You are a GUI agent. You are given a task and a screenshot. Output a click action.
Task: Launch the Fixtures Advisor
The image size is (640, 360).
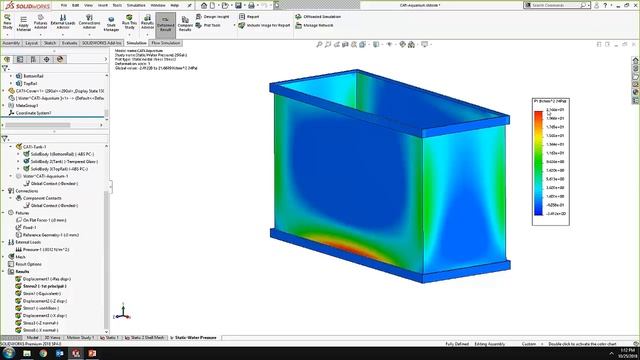pyautogui.click(x=40, y=22)
